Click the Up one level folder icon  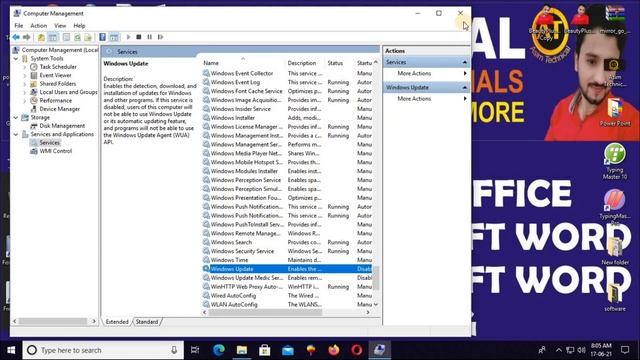click(41, 37)
